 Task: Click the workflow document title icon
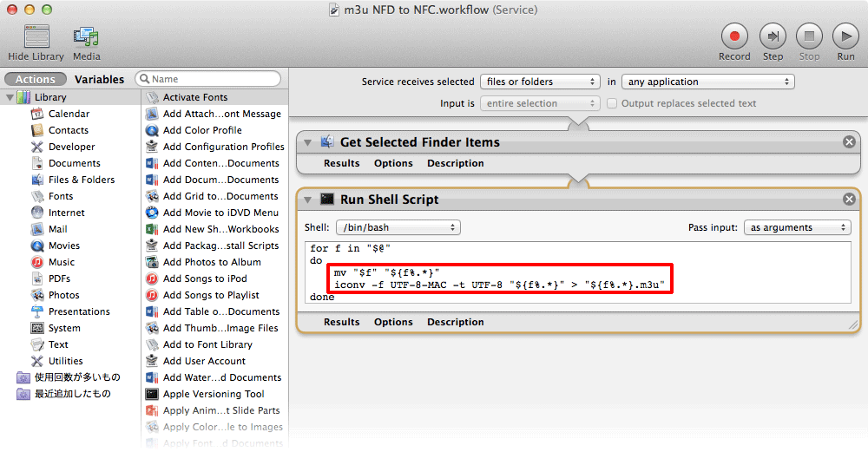[x=334, y=10]
